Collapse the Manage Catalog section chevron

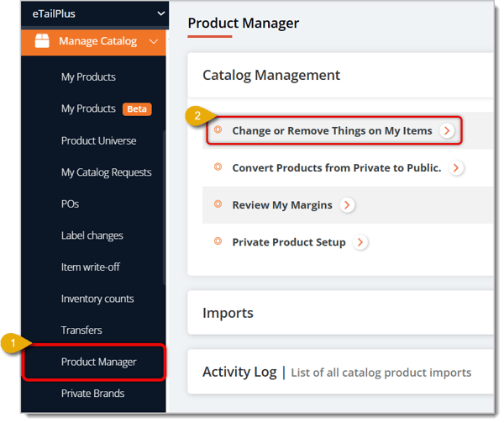(x=154, y=41)
